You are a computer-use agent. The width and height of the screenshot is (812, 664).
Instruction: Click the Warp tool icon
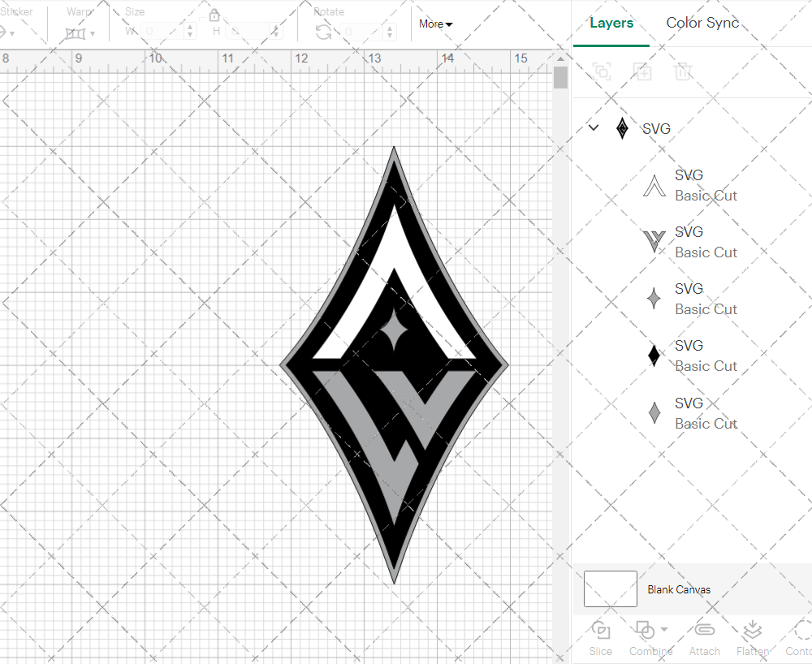click(75, 33)
